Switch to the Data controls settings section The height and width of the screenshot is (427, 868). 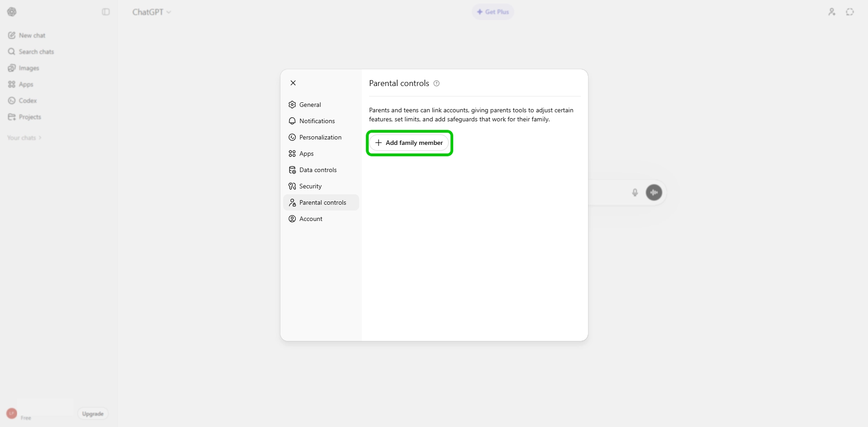(318, 170)
